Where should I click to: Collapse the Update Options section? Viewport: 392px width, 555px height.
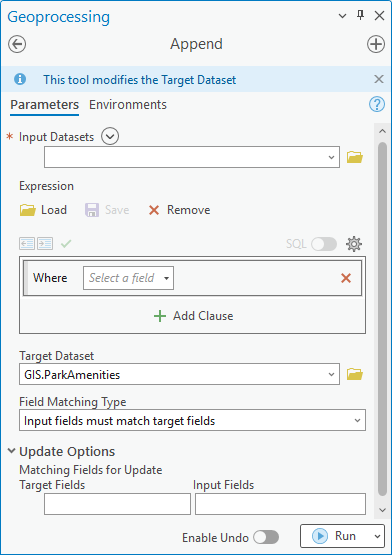coord(12,451)
